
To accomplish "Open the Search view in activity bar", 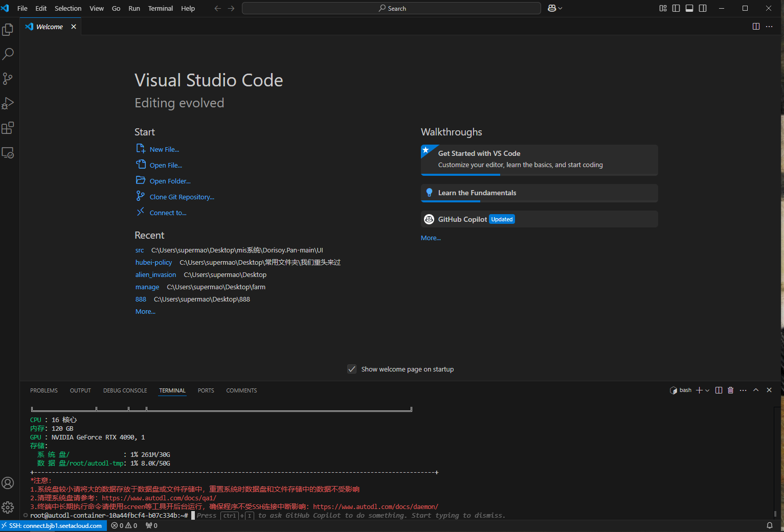I will click(8, 54).
